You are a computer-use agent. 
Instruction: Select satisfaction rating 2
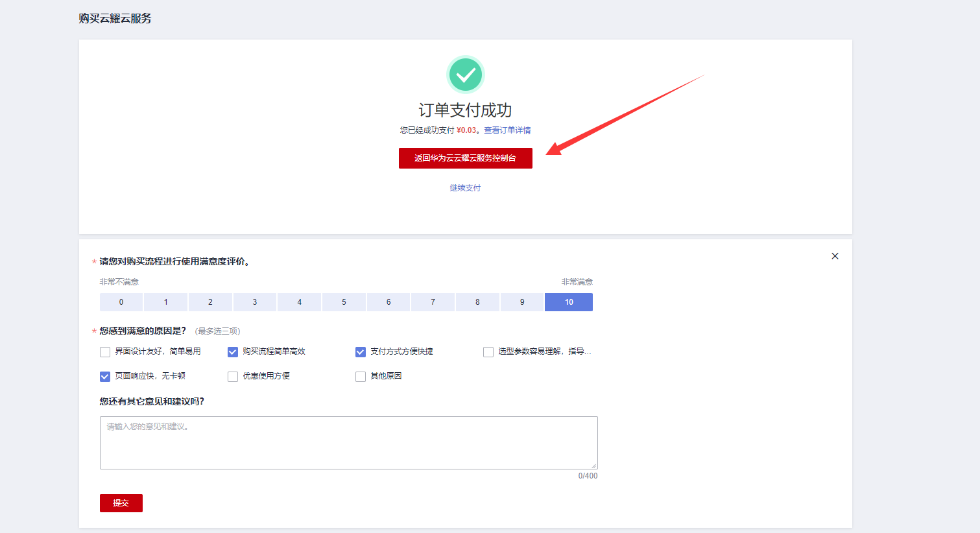pyautogui.click(x=210, y=302)
